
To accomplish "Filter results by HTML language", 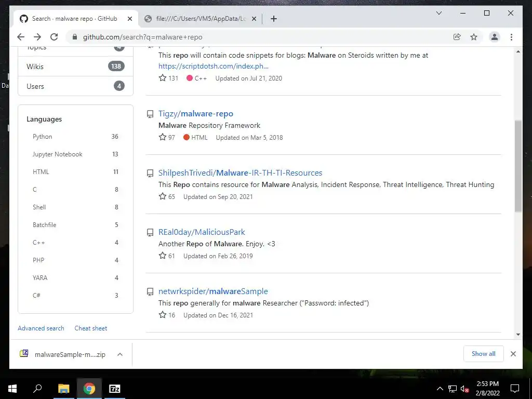I will coord(75,171).
